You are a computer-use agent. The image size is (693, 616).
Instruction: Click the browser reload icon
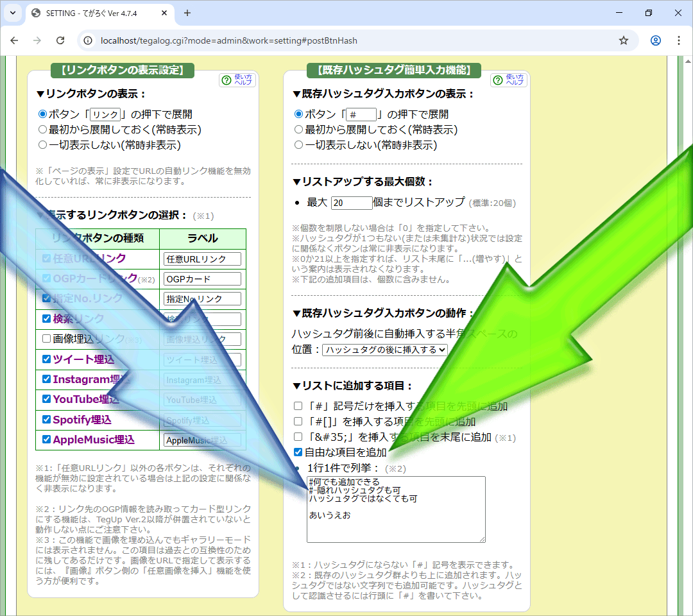click(x=60, y=40)
